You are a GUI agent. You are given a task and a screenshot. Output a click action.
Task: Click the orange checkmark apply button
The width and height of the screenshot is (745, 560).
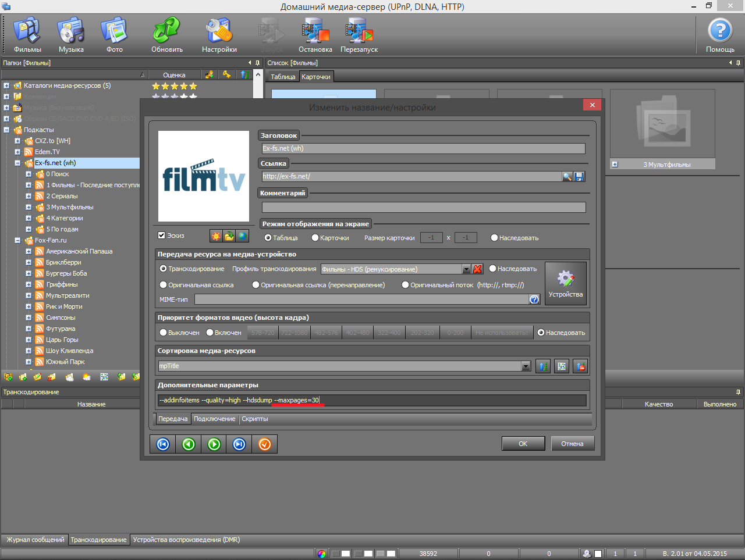coord(264,444)
